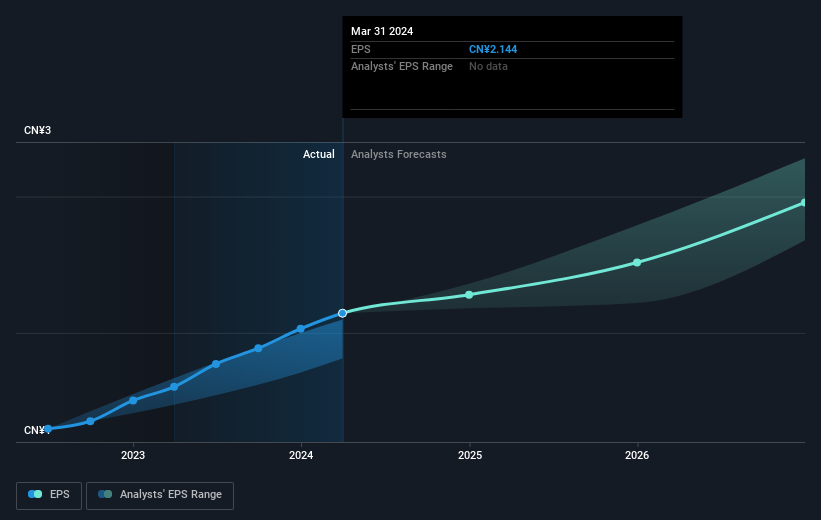This screenshot has height=520, width=821.
Task: Click the EPS data point at 2024
Action: pos(301,329)
